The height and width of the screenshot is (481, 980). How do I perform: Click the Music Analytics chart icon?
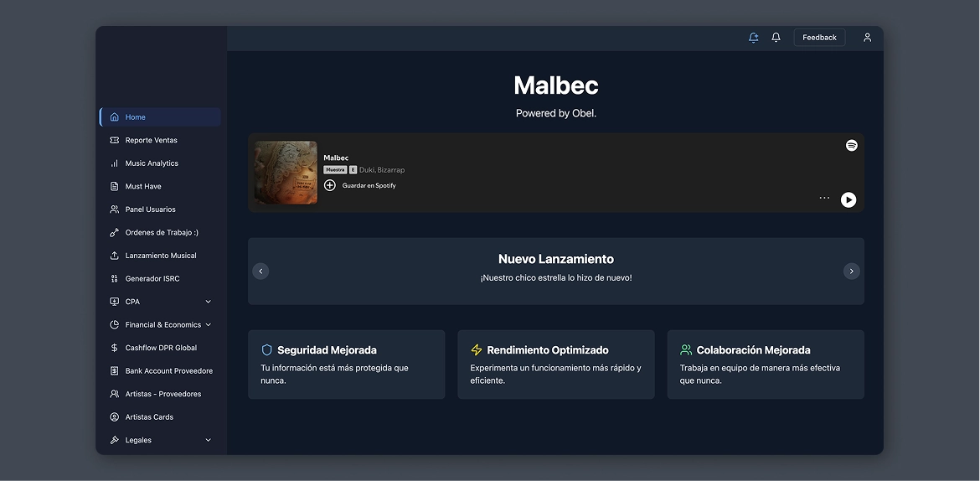pyautogui.click(x=115, y=163)
